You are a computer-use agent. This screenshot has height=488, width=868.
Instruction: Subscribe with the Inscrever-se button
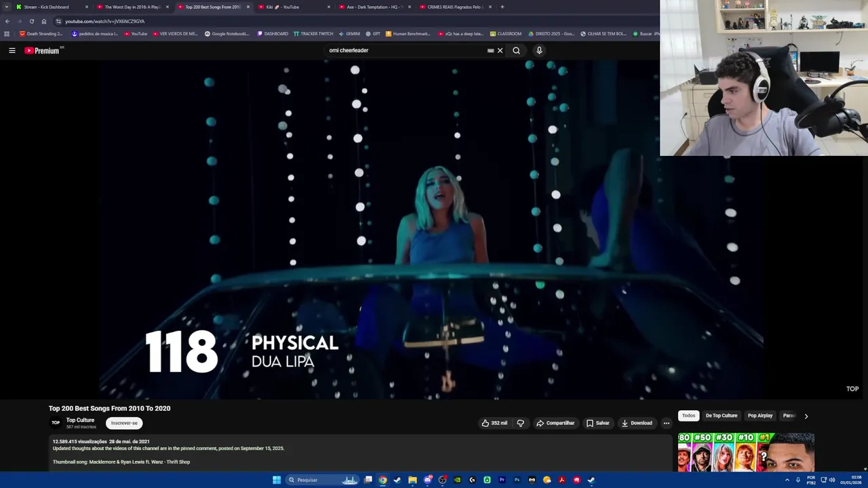click(x=124, y=423)
